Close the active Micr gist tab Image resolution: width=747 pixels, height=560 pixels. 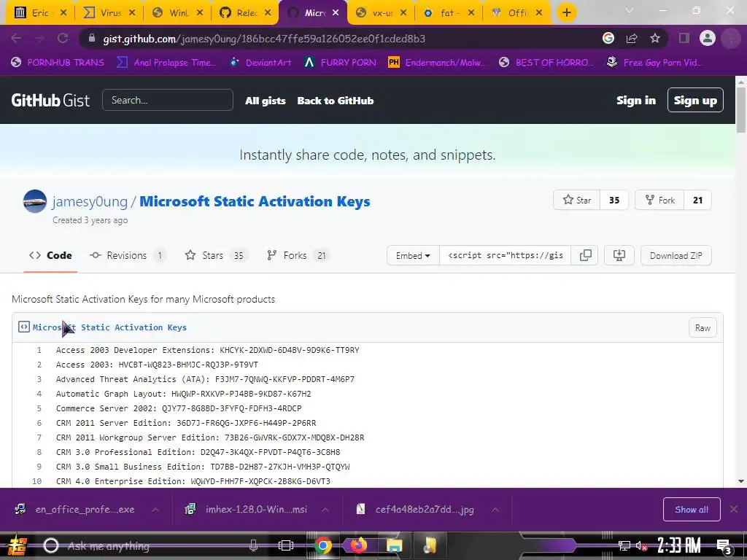point(336,13)
